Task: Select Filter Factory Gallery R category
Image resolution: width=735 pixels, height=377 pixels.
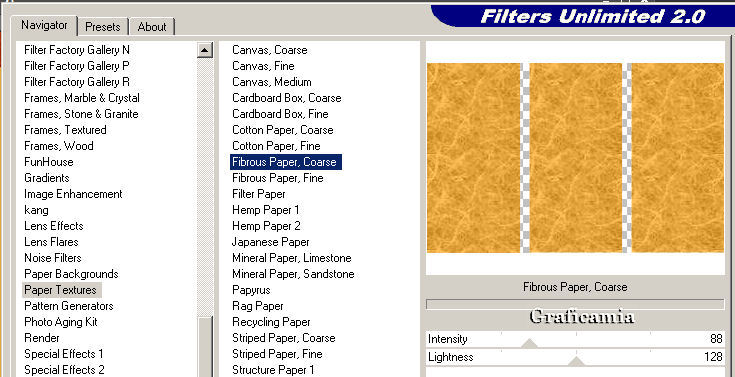Action: coord(77,82)
